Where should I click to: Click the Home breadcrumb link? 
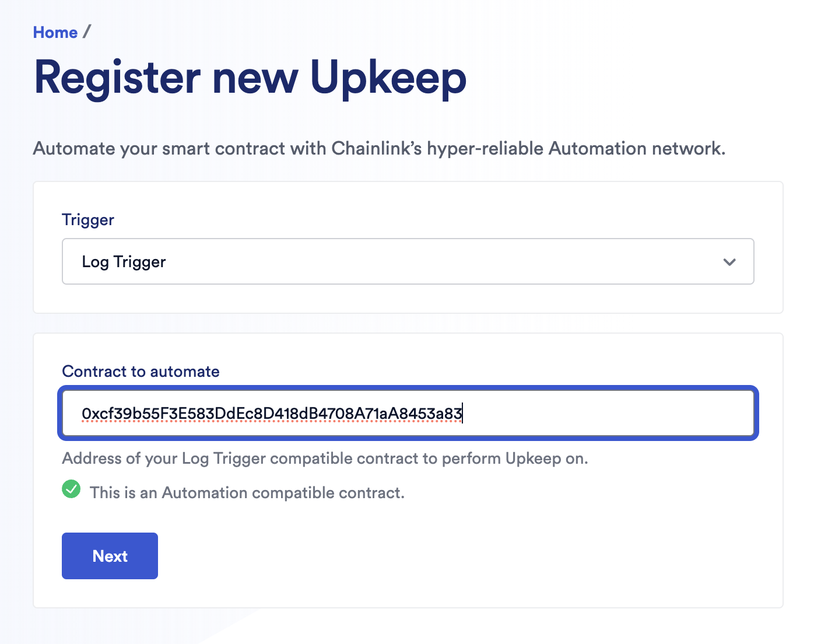point(55,33)
